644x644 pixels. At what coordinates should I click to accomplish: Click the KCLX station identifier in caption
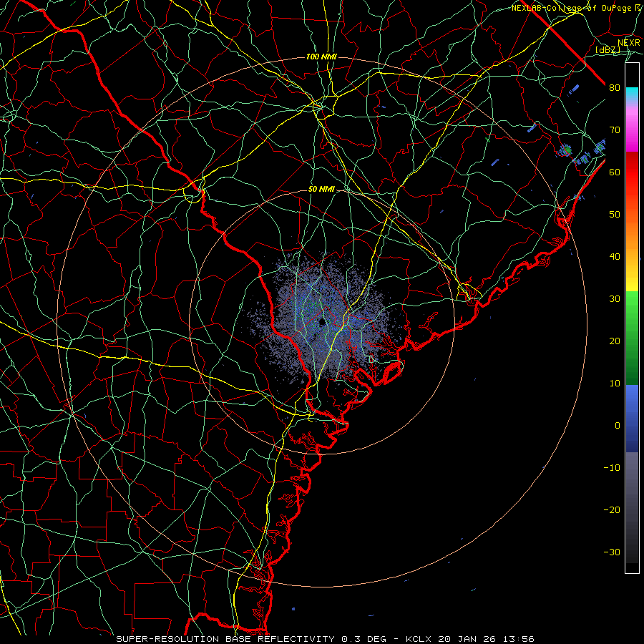[x=420, y=639]
